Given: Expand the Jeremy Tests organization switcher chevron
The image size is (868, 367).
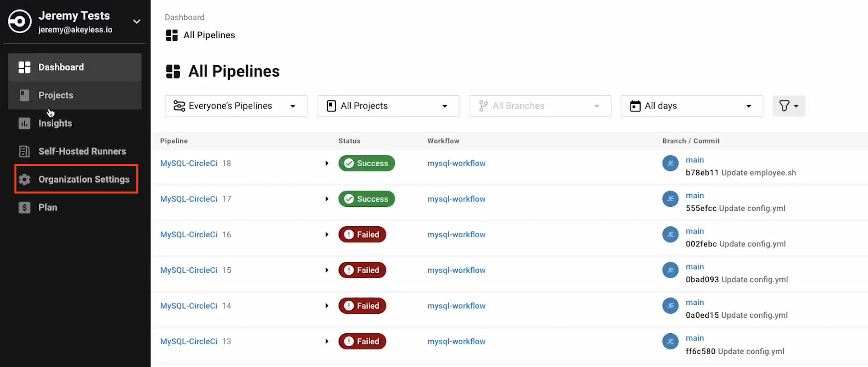Looking at the screenshot, I should (137, 22).
